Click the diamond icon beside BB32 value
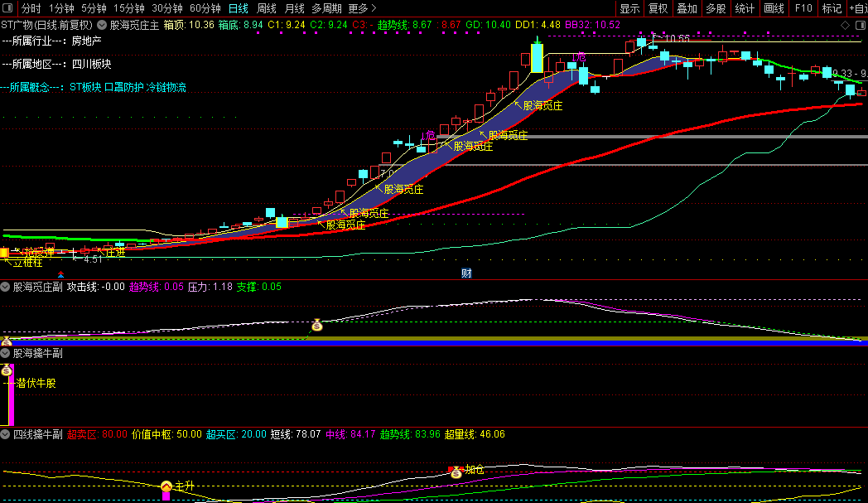The image size is (868, 503). tap(846, 26)
